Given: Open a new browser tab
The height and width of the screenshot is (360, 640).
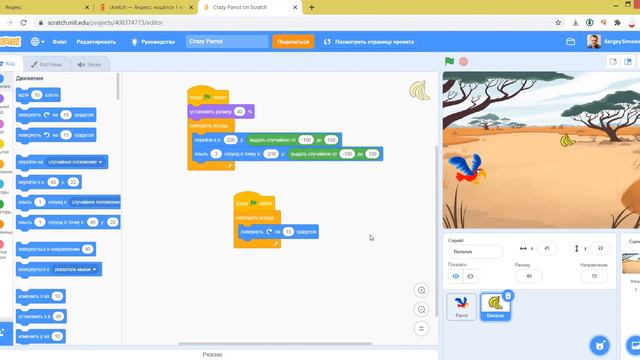Looking at the screenshot, I should coord(311,7).
